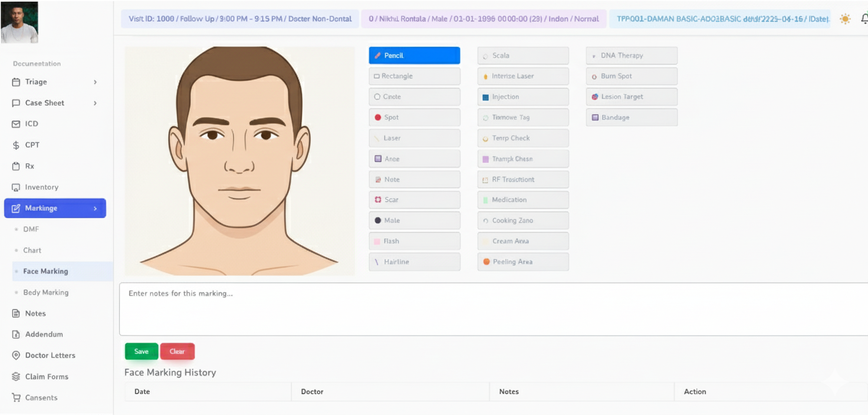Screen dimensions: 868x415
Task: Expand the Triage menu chevron
Action: [x=95, y=82]
